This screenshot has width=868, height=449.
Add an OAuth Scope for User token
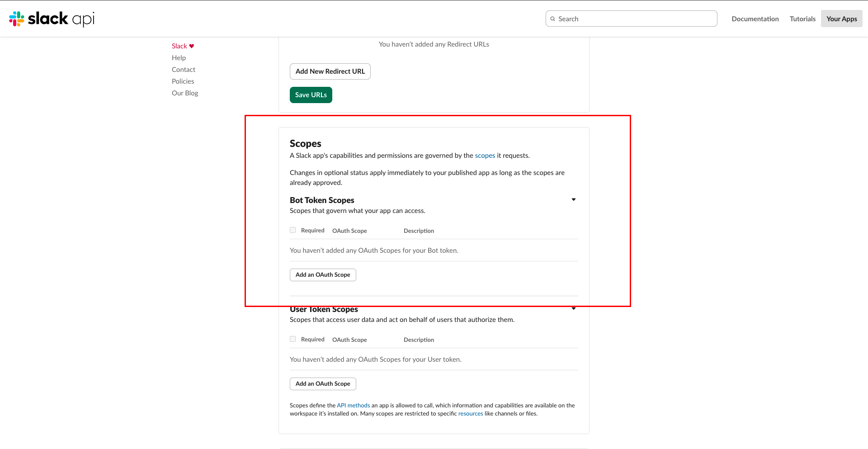(x=323, y=384)
